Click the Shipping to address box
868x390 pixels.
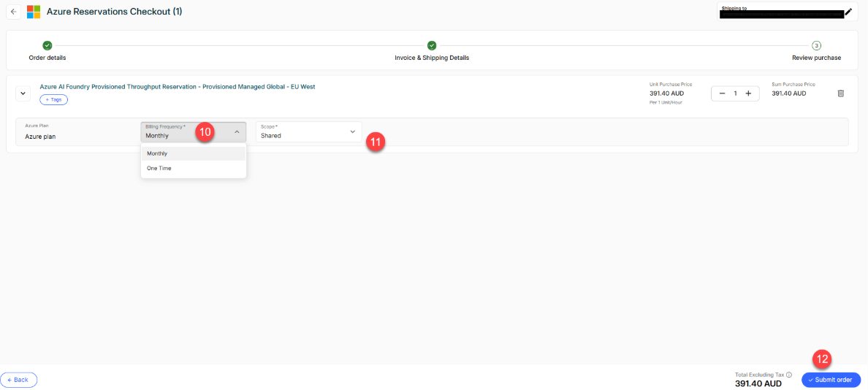787,12
